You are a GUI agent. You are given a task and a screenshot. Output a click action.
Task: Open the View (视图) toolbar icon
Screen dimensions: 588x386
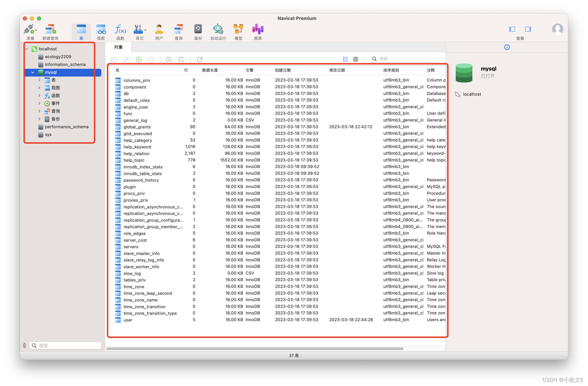tap(101, 32)
